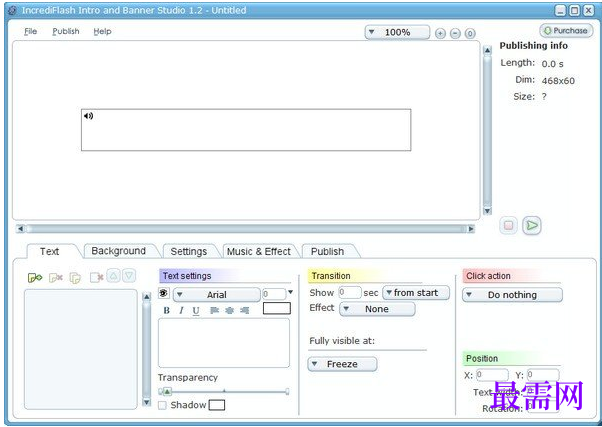Move text item down in list

coord(129,276)
